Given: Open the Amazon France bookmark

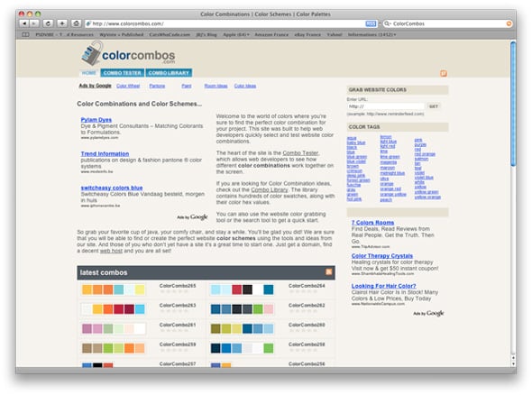Looking at the screenshot, I should point(271,34).
